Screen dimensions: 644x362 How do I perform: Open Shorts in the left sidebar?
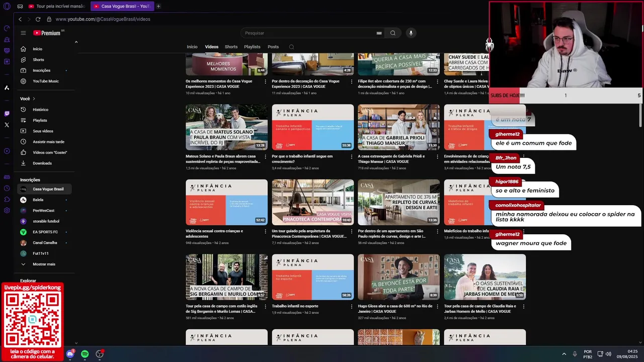click(x=44, y=60)
